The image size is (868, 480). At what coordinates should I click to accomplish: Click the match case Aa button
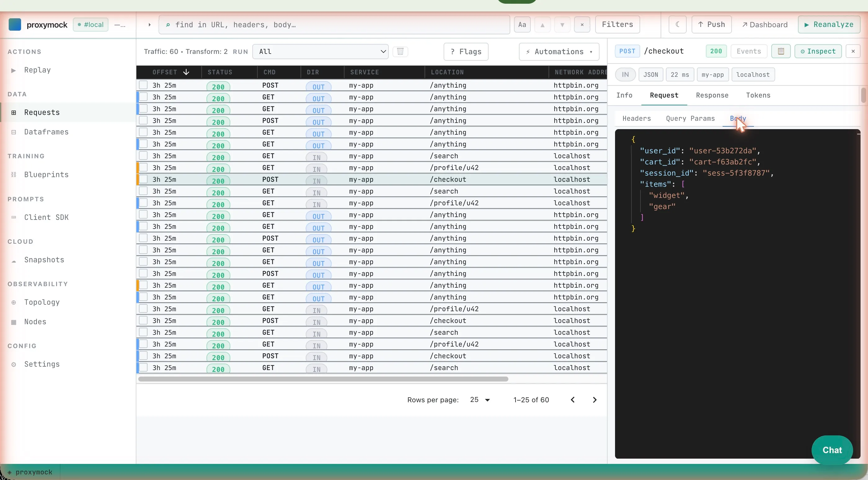(x=522, y=24)
